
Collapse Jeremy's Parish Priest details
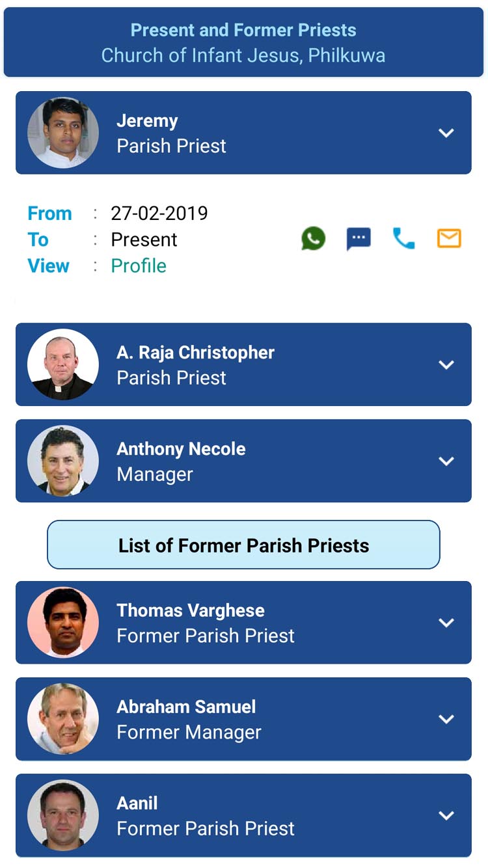[446, 133]
